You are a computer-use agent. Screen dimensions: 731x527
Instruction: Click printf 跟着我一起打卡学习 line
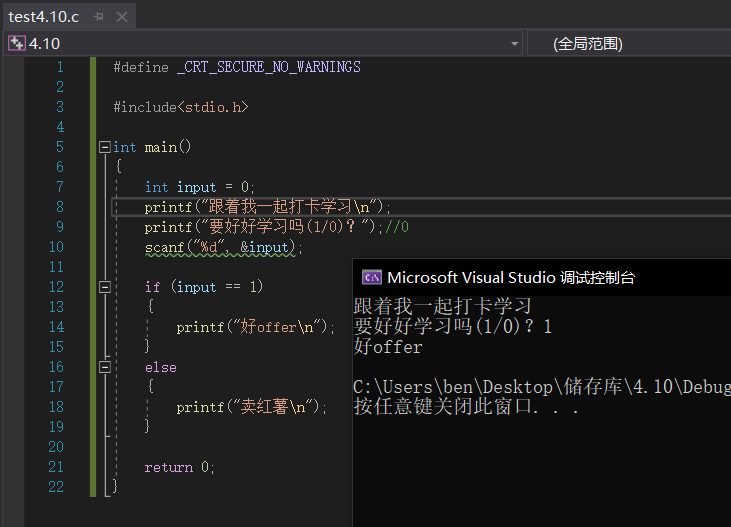[x=267, y=207]
